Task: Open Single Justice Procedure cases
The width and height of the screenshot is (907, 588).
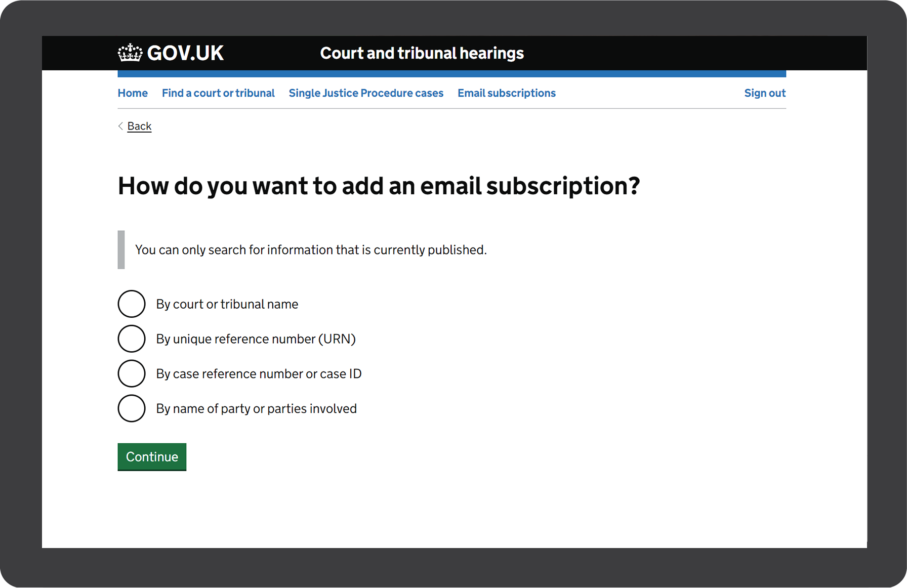Action: pyautogui.click(x=366, y=93)
